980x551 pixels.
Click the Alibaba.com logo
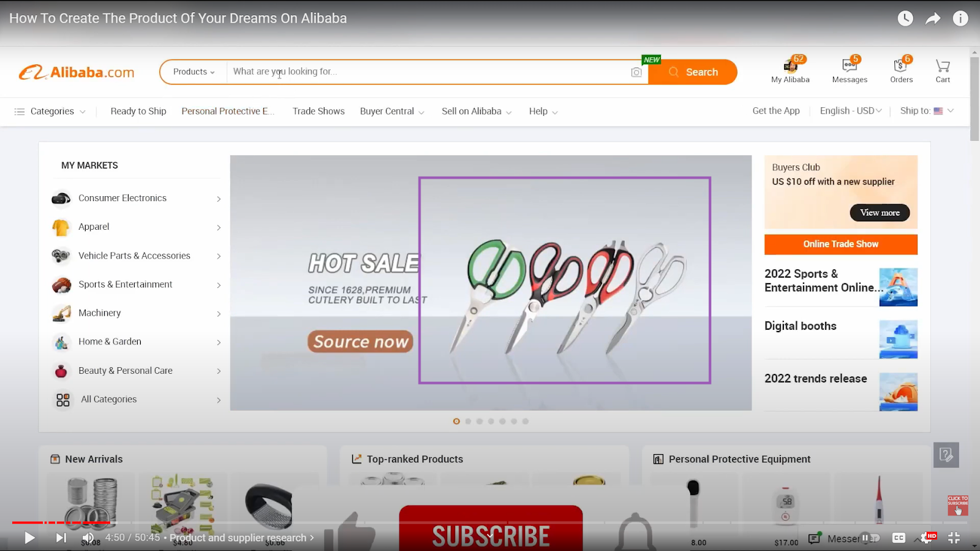[77, 72]
